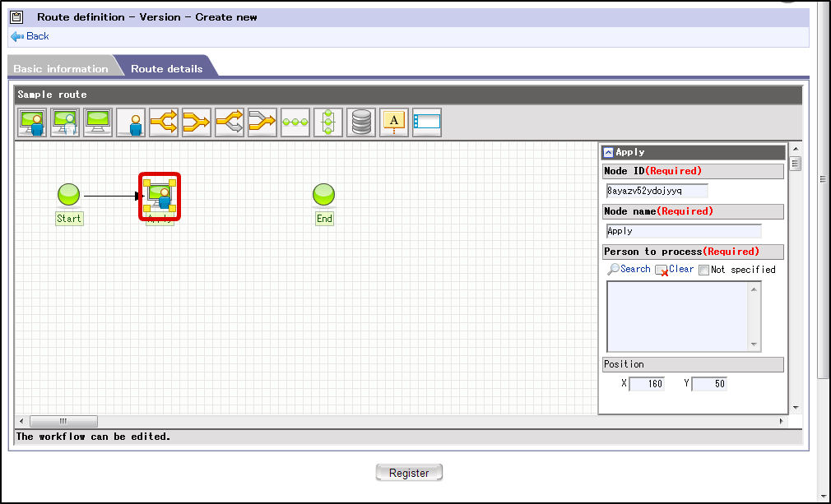Select the Monitor screen node tool
831x504 pixels.
click(x=97, y=122)
